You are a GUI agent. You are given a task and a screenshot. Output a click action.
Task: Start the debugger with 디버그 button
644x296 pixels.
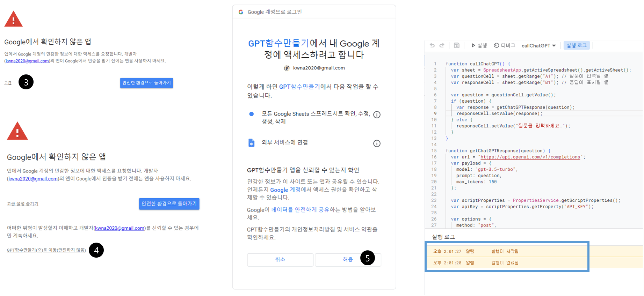click(x=504, y=45)
